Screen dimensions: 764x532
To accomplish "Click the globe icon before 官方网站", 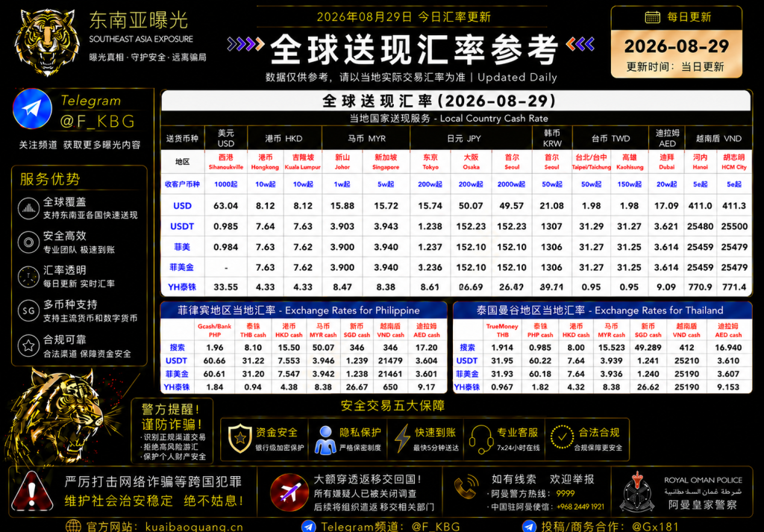I will 74,526.
